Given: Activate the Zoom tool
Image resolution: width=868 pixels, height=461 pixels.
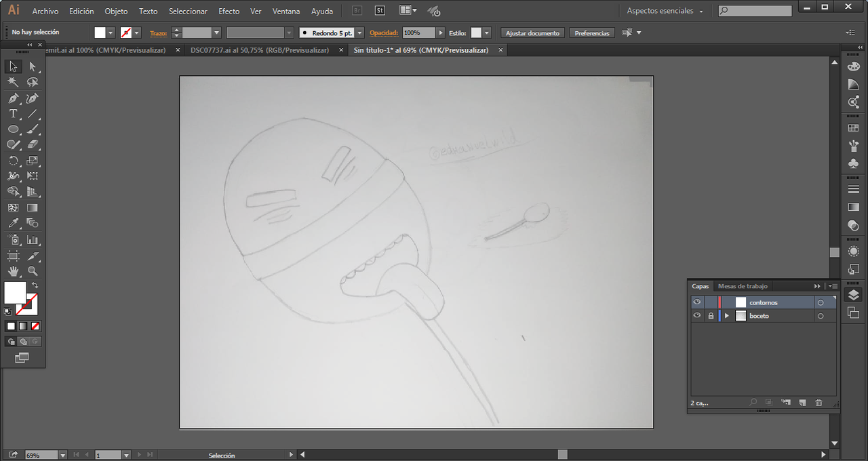Looking at the screenshot, I should 33,271.
